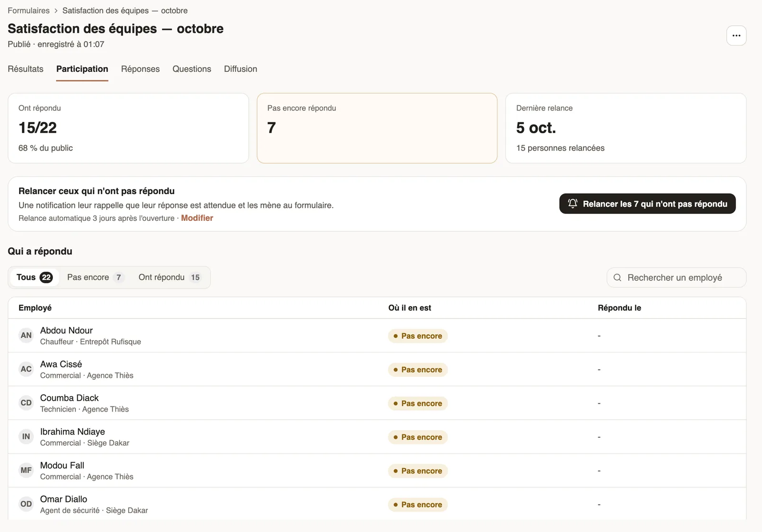The image size is (762, 532).
Task: Click the Pas encore badge for Ibrahima Ndiaye
Action: pyautogui.click(x=418, y=437)
